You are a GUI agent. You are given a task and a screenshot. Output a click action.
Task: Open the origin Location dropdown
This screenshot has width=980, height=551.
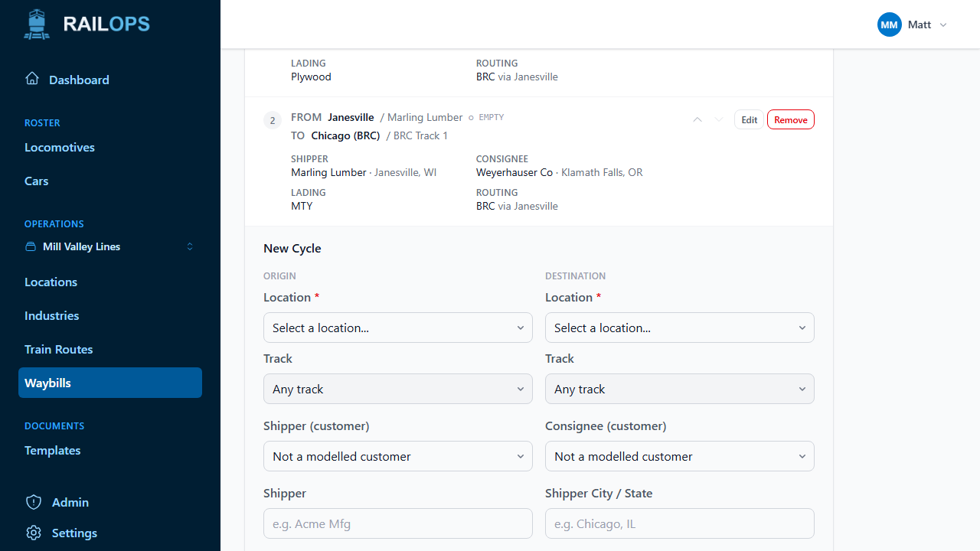click(x=398, y=328)
